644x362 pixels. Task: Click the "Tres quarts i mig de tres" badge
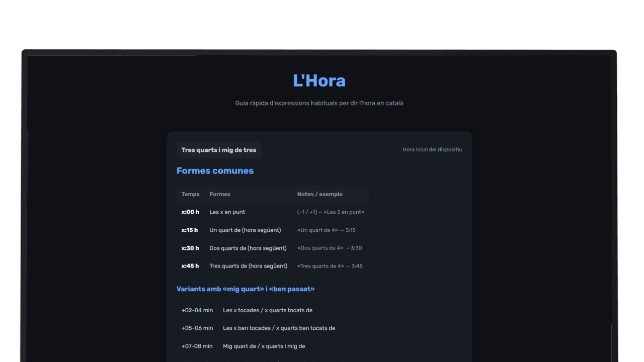(x=219, y=150)
